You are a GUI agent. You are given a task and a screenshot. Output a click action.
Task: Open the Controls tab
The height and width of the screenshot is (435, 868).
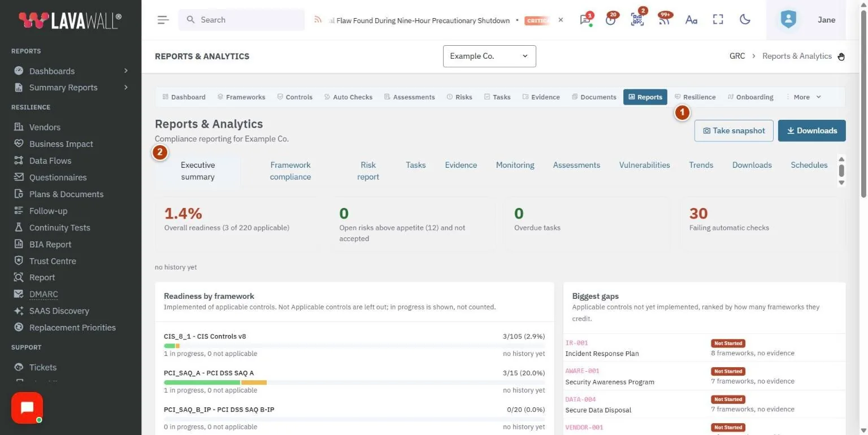[x=295, y=97]
